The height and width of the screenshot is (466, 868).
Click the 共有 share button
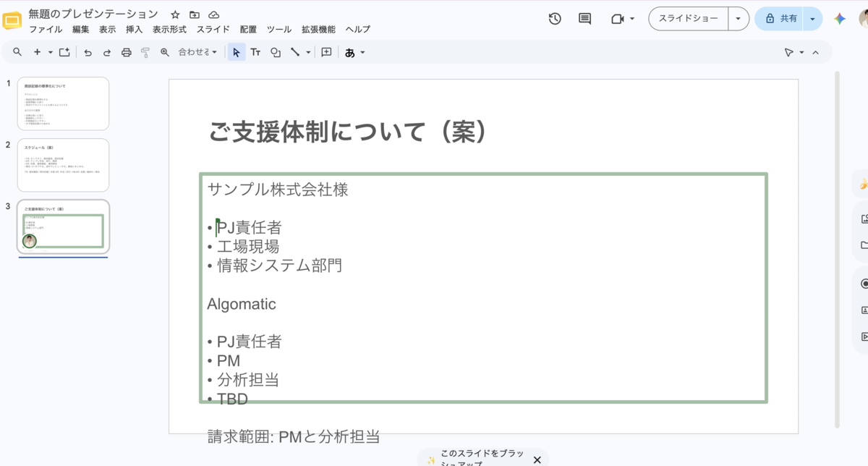pyautogui.click(x=780, y=19)
